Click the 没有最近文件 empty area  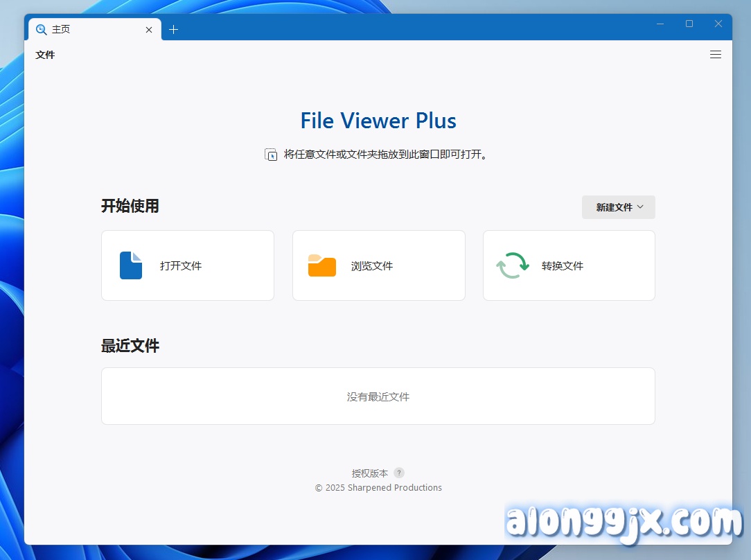tap(378, 396)
